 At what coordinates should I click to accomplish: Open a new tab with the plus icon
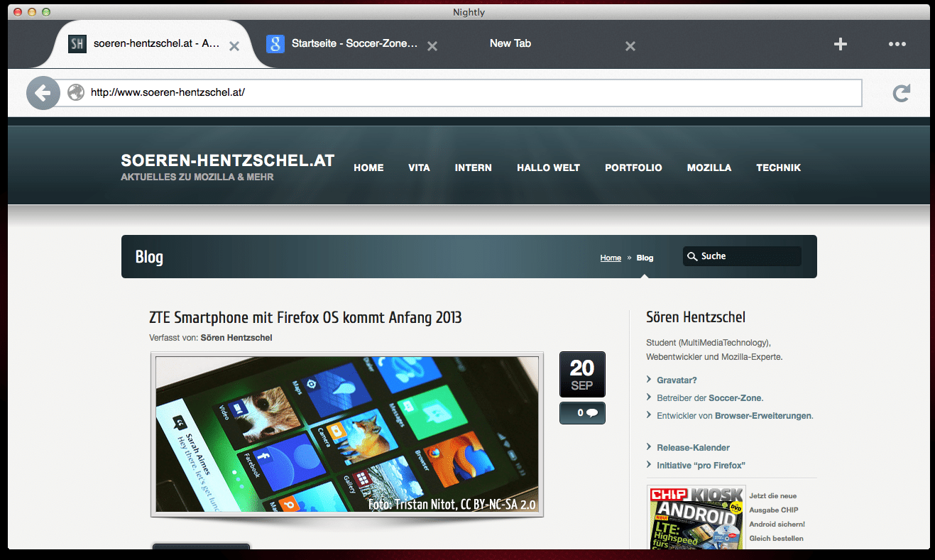[841, 44]
